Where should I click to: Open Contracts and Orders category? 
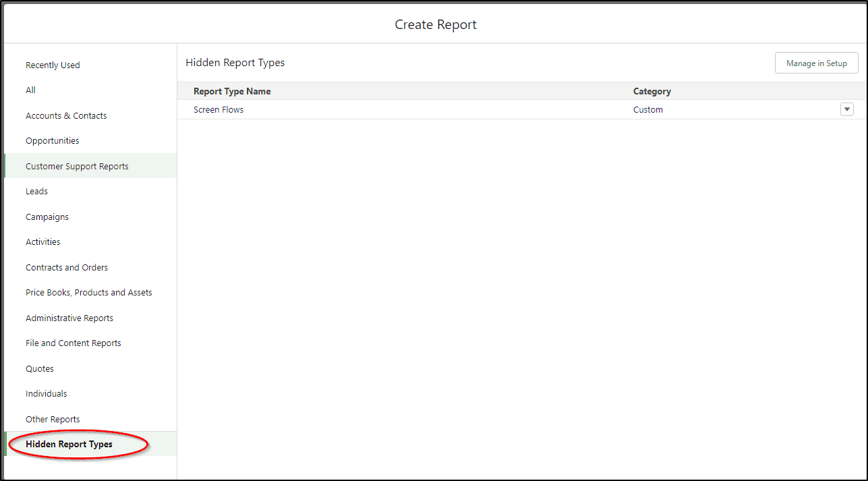tap(67, 268)
